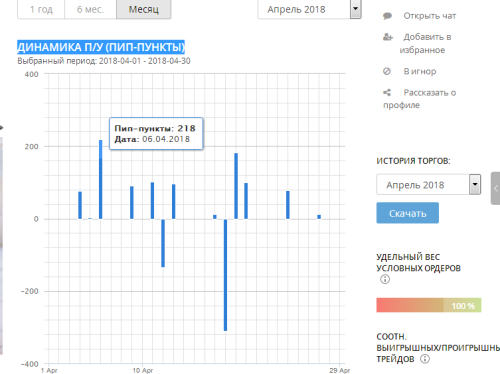500x374 pixels.
Task: Click В игнор link
Action: [420, 71]
